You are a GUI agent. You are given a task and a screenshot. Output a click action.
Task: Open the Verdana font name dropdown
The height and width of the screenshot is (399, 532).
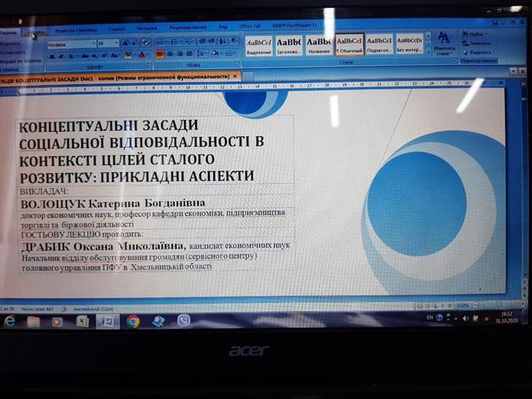coord(93,44)
